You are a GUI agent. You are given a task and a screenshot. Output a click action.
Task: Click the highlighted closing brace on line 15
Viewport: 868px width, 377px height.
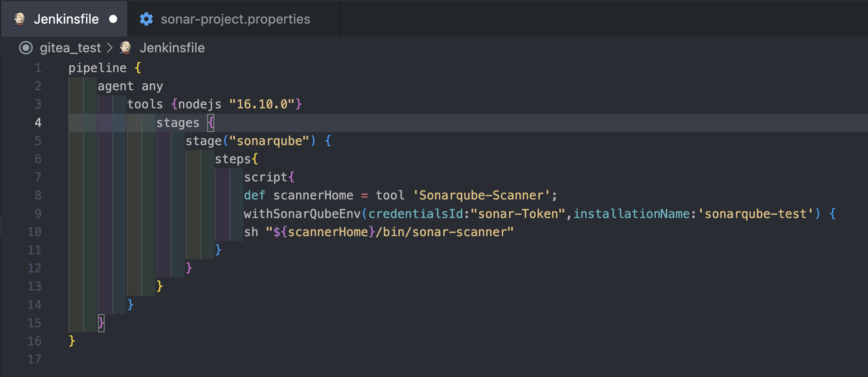click(101, 323)
